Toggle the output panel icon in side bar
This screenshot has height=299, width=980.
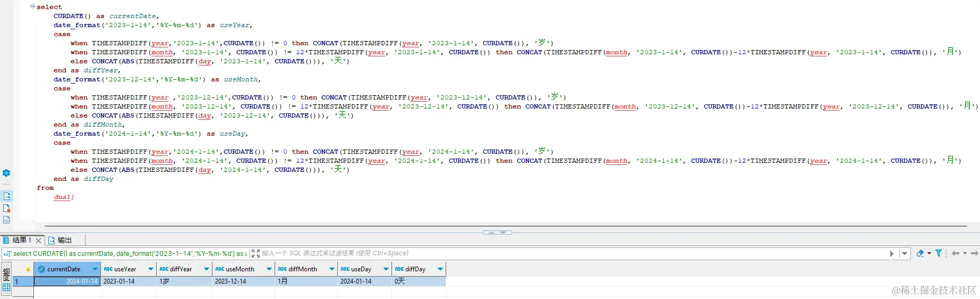6,196
